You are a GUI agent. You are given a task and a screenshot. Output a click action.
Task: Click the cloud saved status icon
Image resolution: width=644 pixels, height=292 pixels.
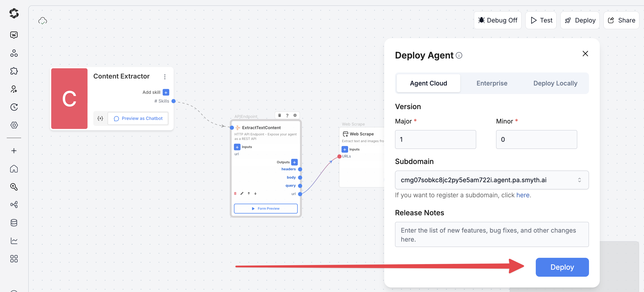tap(43, 21)
